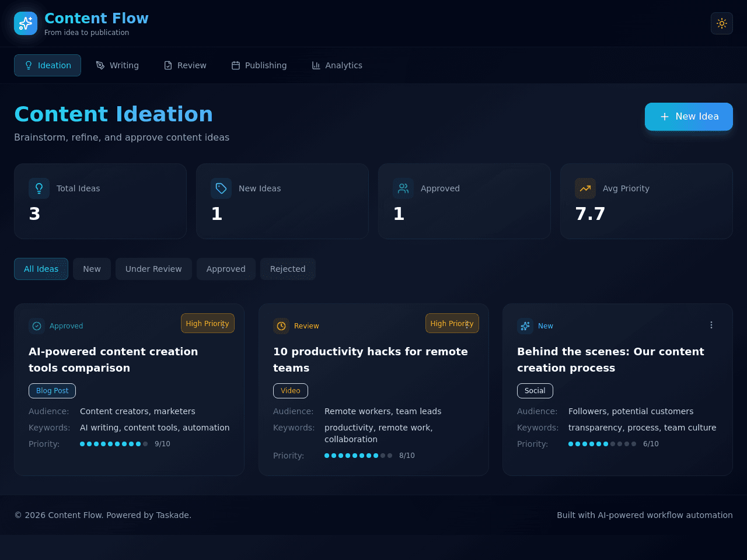Screen dimensions: 747x560
Task: Click the 'Review' status label on second card
Action: 306,326
